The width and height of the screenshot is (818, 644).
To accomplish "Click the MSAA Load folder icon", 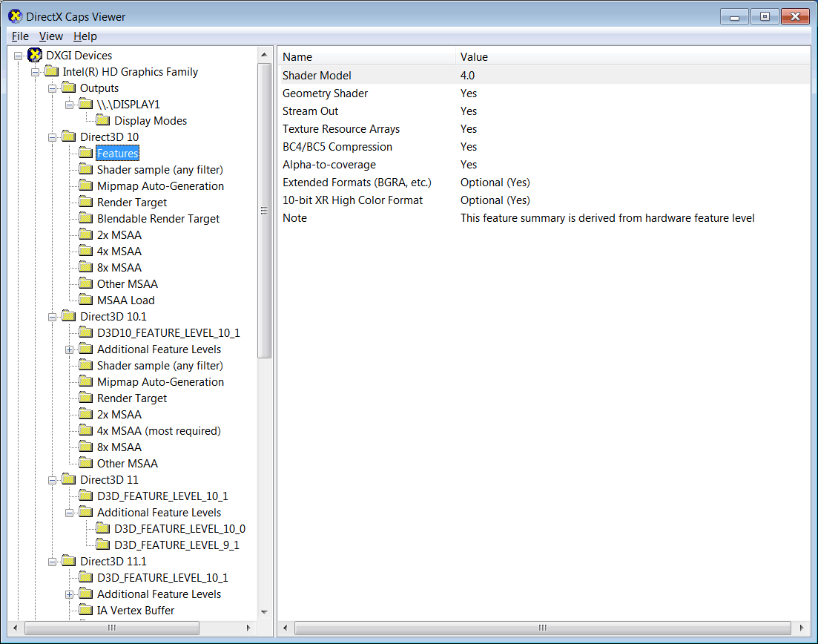I will [85, 300].
